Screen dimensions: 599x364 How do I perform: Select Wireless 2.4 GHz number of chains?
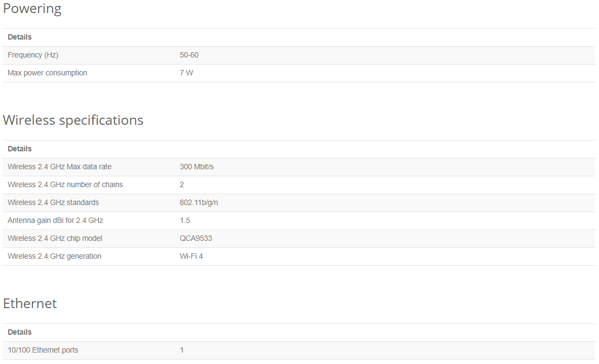pos(65,184)
